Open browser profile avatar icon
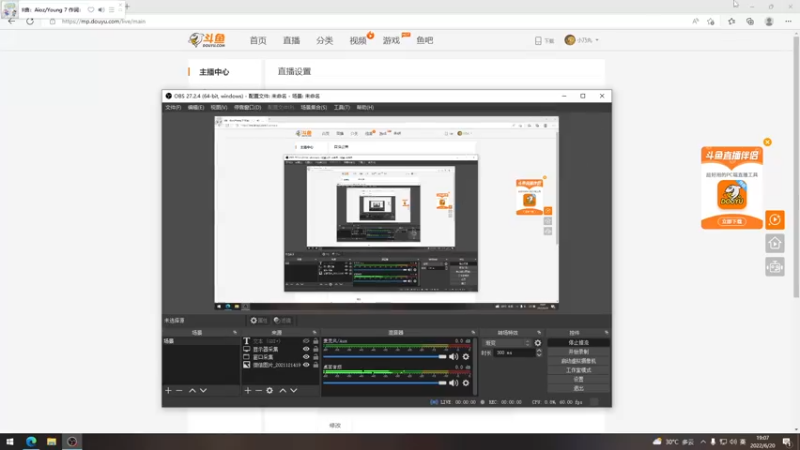 [x=769, y=21]
